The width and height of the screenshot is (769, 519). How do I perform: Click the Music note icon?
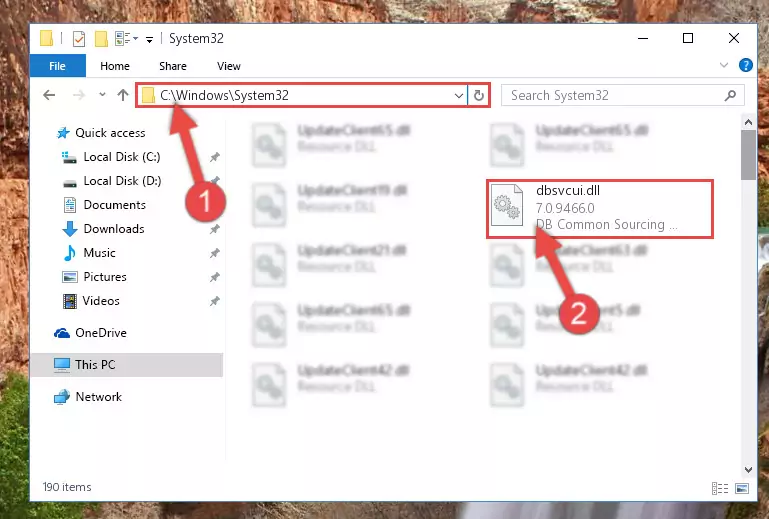coord(70,253)
